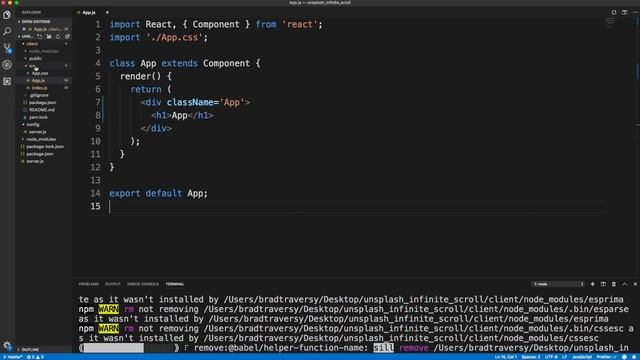The height and width of the screenshot is (360, 640).
Task: Kill terminal with the trash icon
Action: tap(613, 284)
